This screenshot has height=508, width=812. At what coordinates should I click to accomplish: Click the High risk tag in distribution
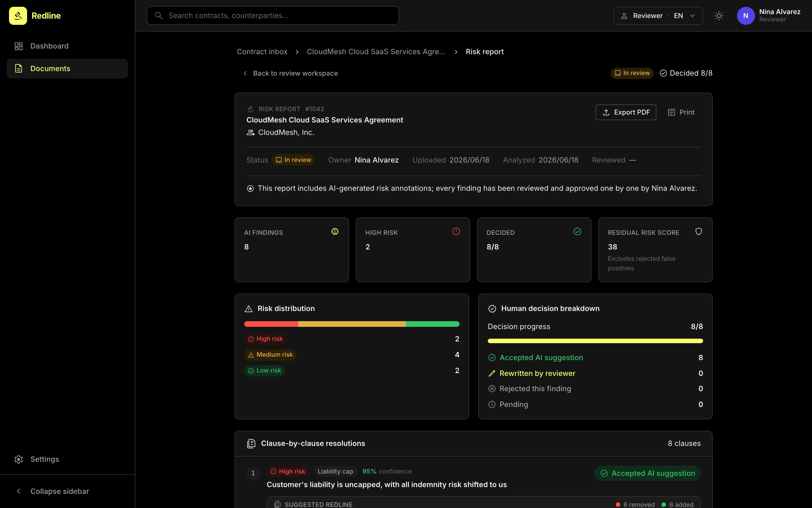click(x=265, y=339)
